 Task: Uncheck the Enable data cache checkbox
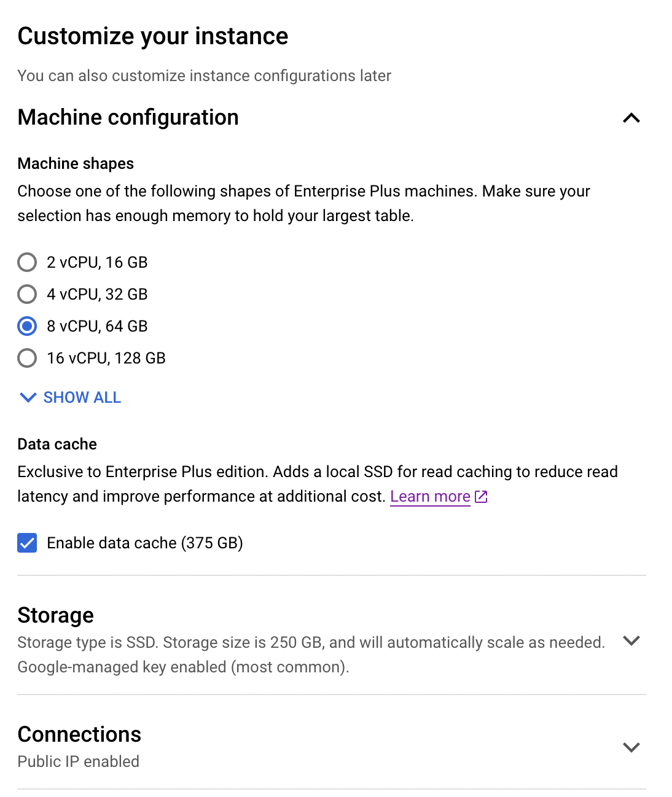[x=27, y=543]
